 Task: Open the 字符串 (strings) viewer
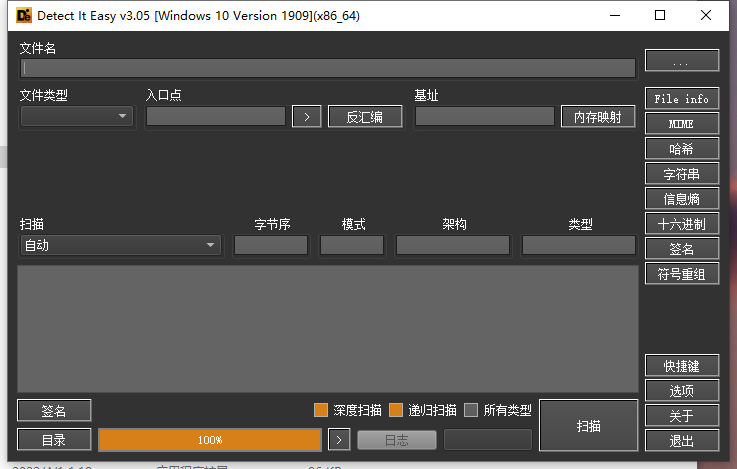pos(682,174)
